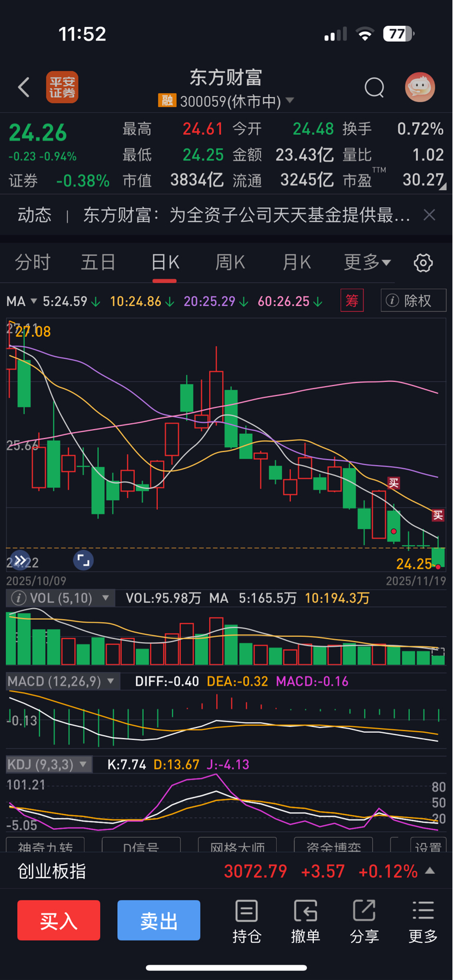Screen dimensions: 453x980
Task: Click the 换手 0.72% value
Action: click(393, 129)
